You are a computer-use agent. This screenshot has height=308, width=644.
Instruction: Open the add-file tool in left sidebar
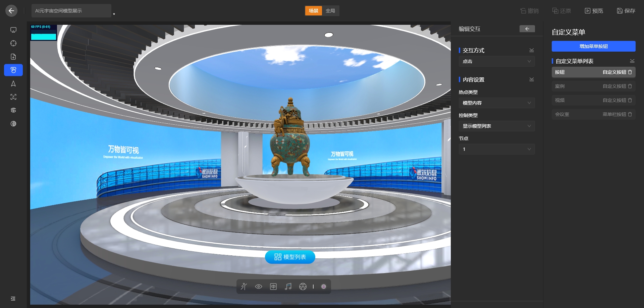point(13,57)
